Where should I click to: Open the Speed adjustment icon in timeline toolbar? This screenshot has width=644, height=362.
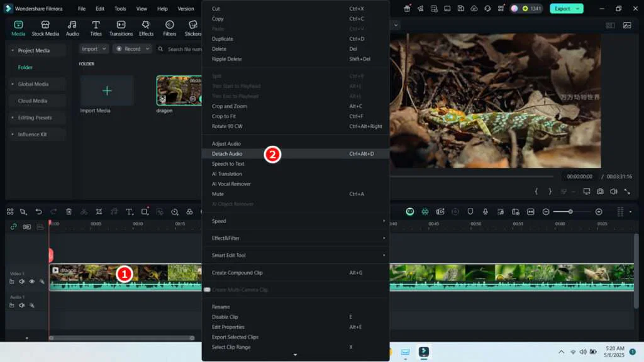pos(174,212)
